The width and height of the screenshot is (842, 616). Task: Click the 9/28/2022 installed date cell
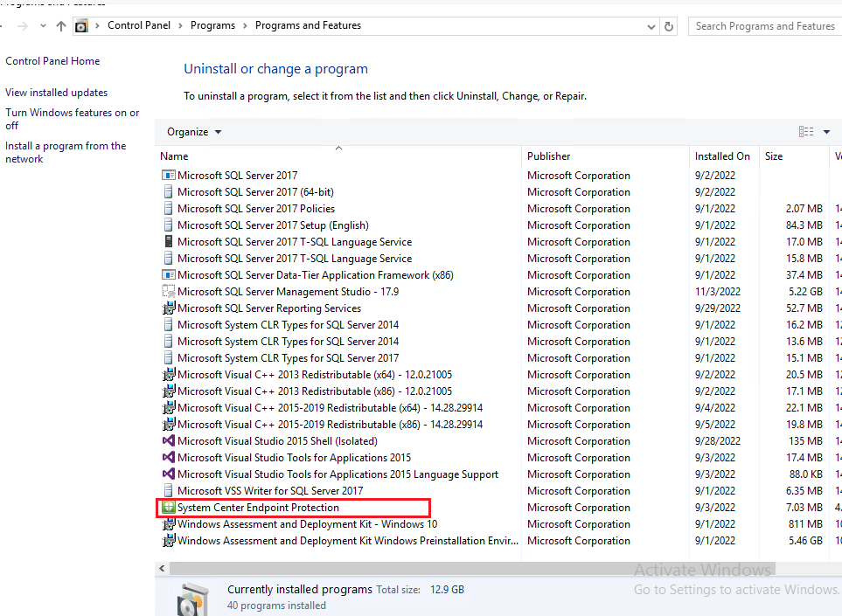pos(718,440)
